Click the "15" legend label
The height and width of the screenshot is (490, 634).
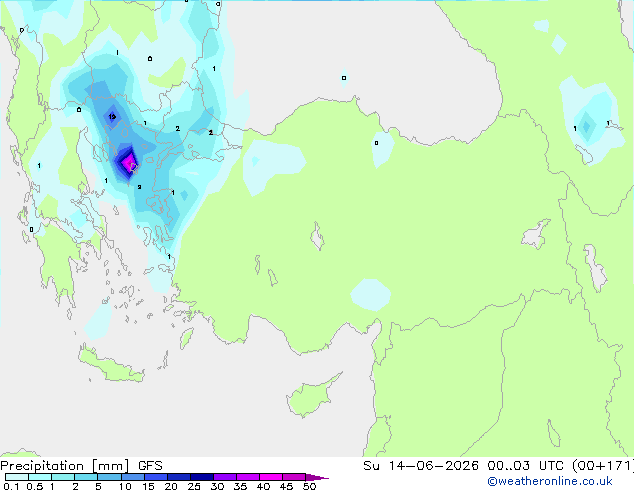148,486
